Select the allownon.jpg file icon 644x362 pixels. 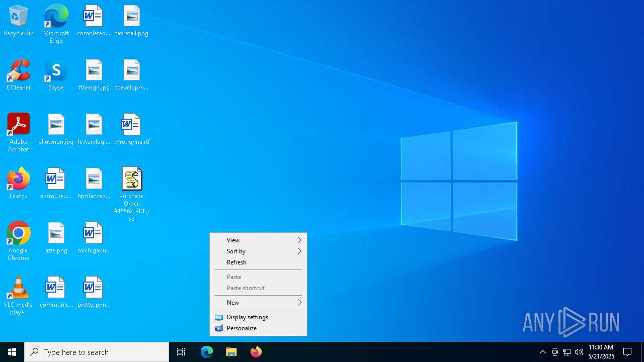coord(56,129)
